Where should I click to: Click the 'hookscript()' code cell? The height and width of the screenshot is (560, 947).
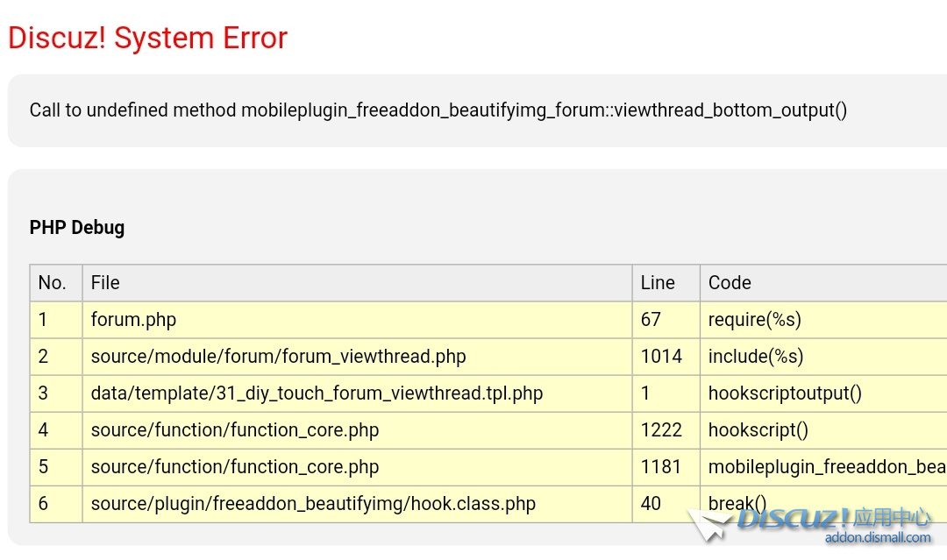pyautogui.click(x=823, y=430)
